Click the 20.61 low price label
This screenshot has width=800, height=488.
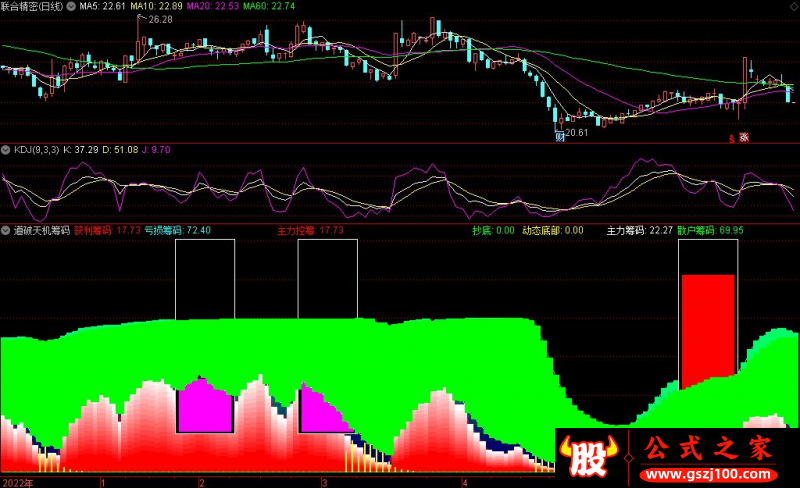(577, 132)
